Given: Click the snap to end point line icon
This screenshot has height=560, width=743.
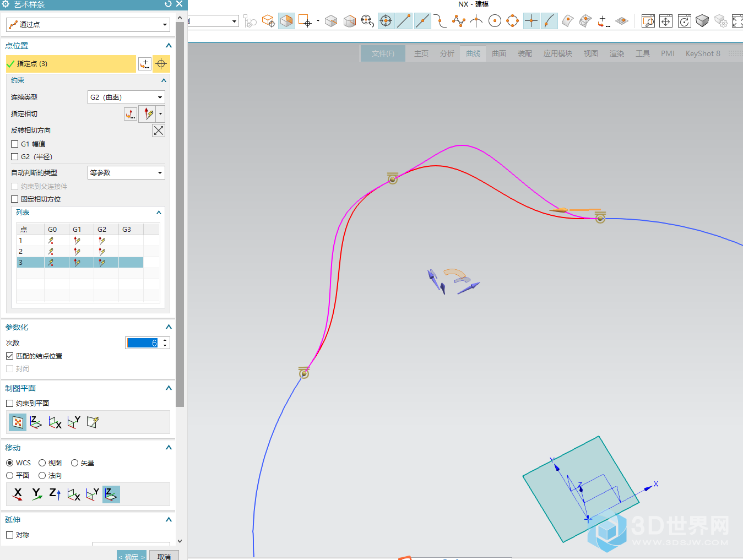Looking at the screenshot, I should [404, 21].
